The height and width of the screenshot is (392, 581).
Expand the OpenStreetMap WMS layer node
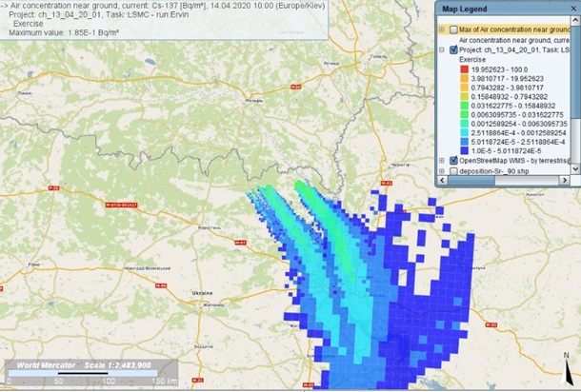(x=443, y=160)
